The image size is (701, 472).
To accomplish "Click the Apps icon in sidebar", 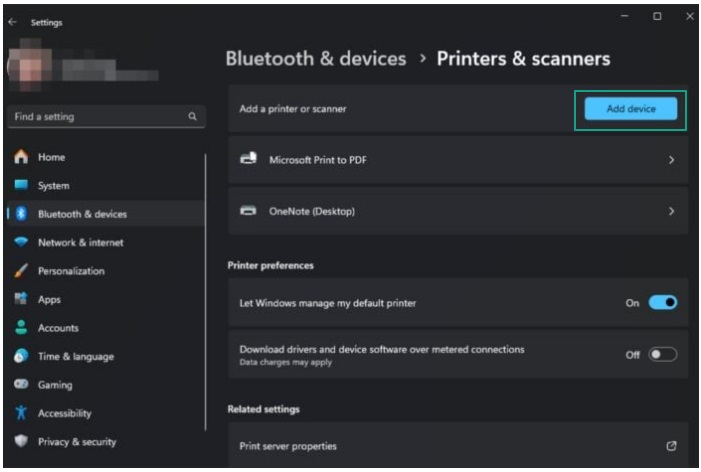I will 20,299.
